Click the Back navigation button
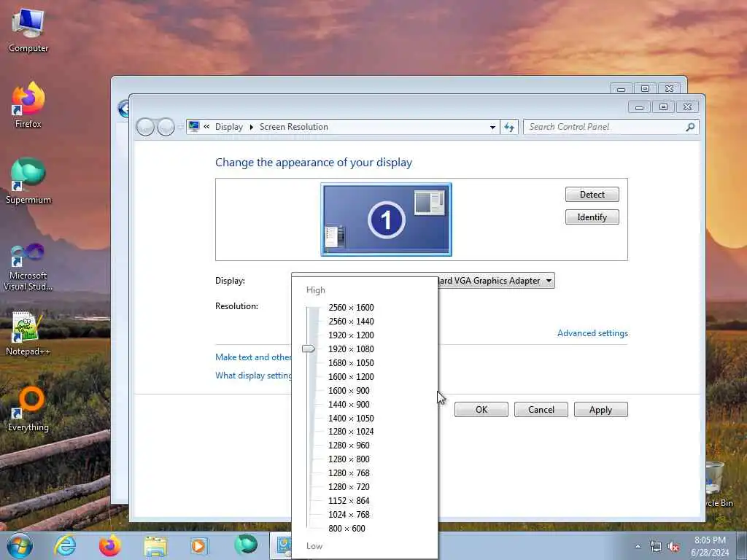747x560 pixels. pos(145,127)
